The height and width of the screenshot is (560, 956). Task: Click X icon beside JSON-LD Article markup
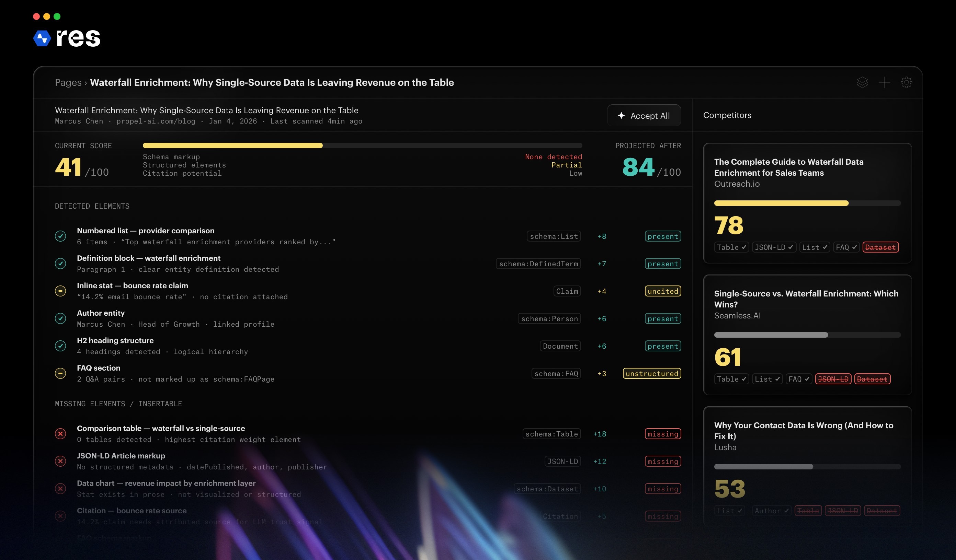(60, 461)
